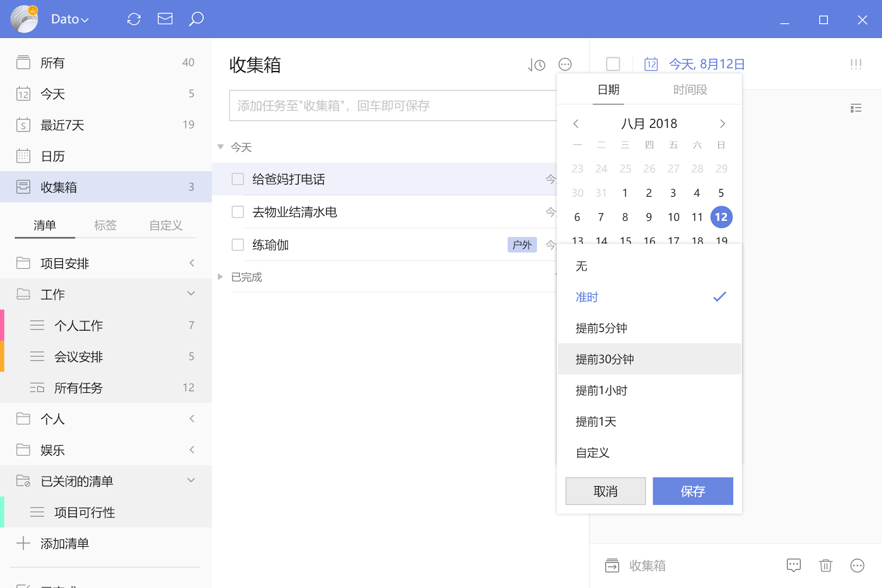This screenshot has width=882, height=588.
Task: Choose 自定义 reminder option
Action: click(649, 452)
